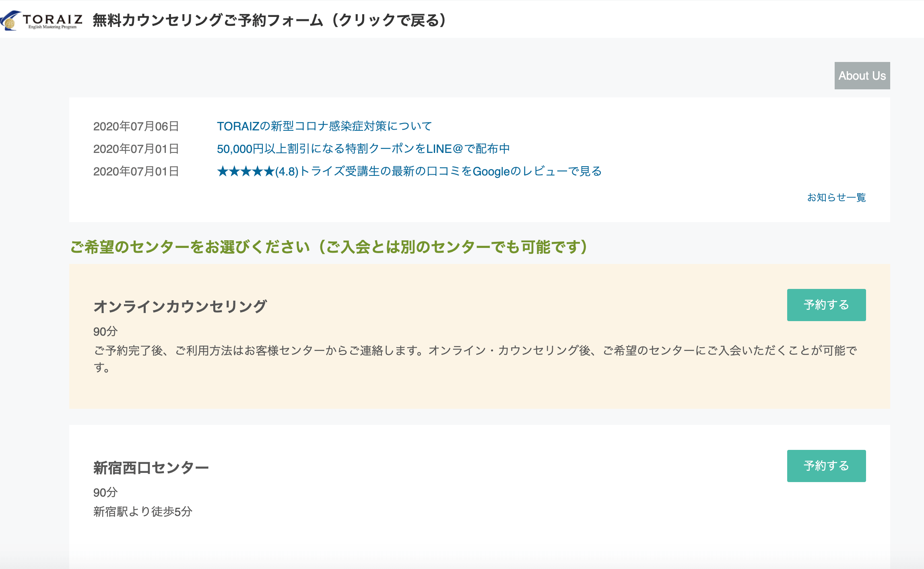Open the About Us page
The image size is (924, 569).
point(862,76)
